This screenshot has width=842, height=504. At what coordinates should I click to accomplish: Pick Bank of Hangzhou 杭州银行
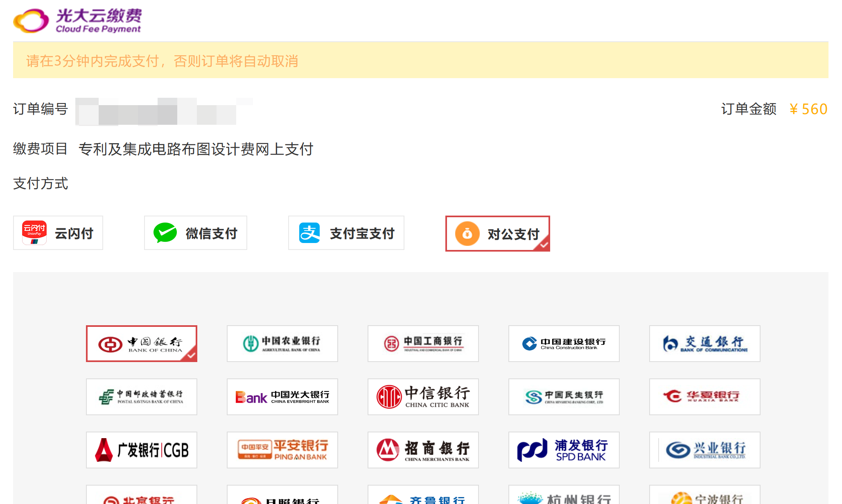coord(564,495)
